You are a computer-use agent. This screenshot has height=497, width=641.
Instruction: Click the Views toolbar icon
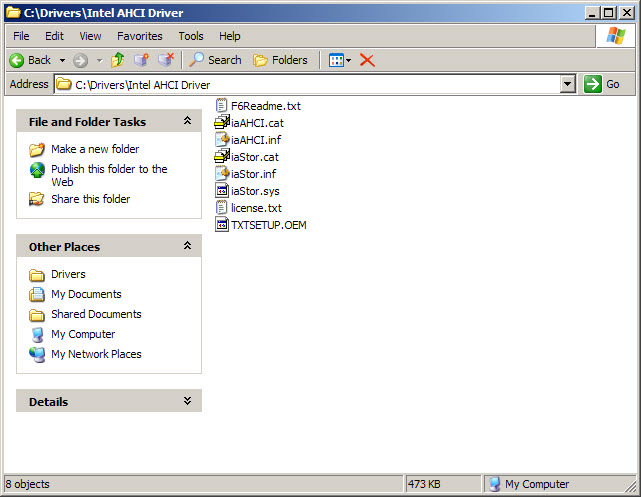pos(336,60)
